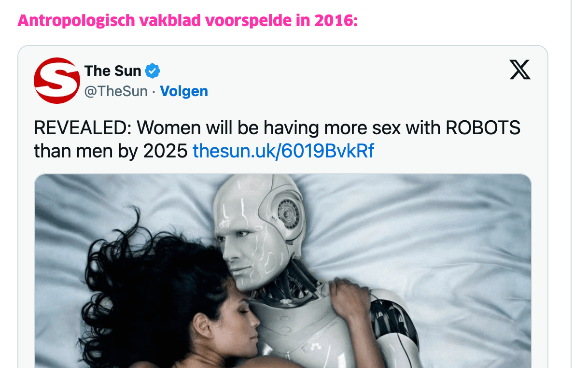Click the word ROBOTS in tweet text
Viewport: 588px width, 368px height.
[x=483, y=128]
